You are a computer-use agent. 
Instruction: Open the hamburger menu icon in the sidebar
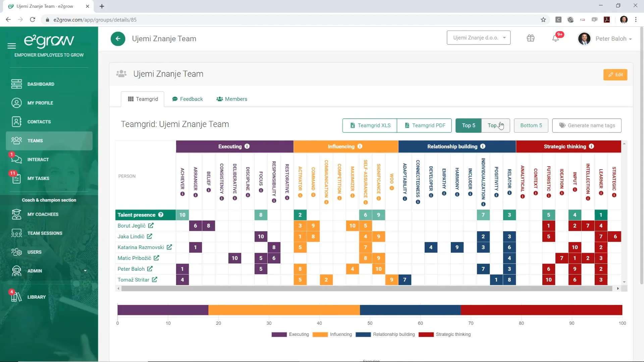pos(12,46)
